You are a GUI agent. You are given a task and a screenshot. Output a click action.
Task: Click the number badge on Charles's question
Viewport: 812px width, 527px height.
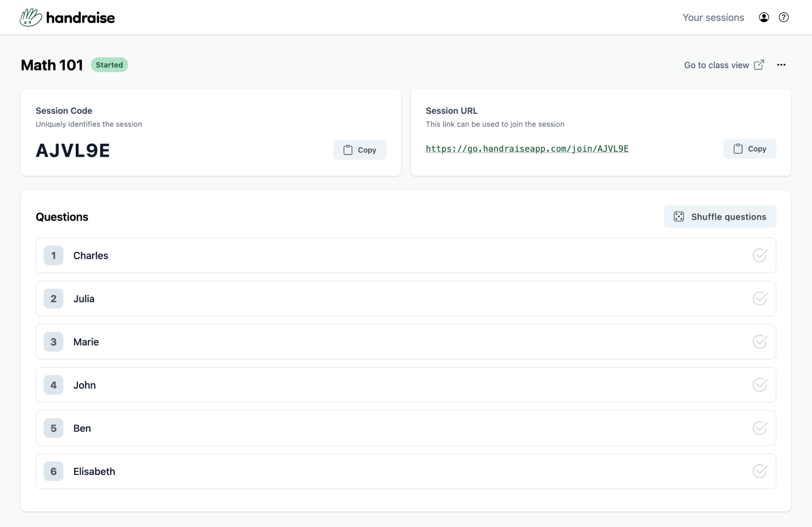point(53,255)
